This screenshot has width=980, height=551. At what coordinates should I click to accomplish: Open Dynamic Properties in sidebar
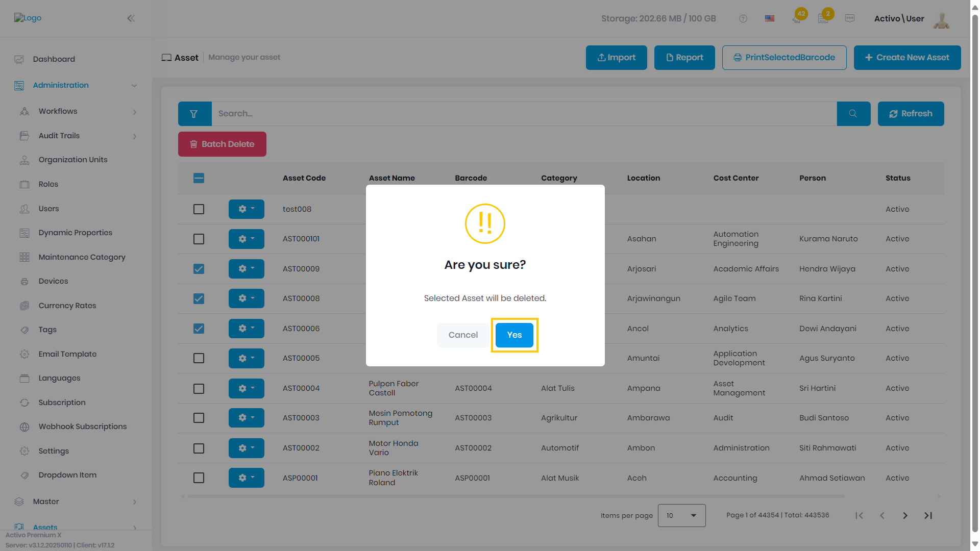click(77, 233)
